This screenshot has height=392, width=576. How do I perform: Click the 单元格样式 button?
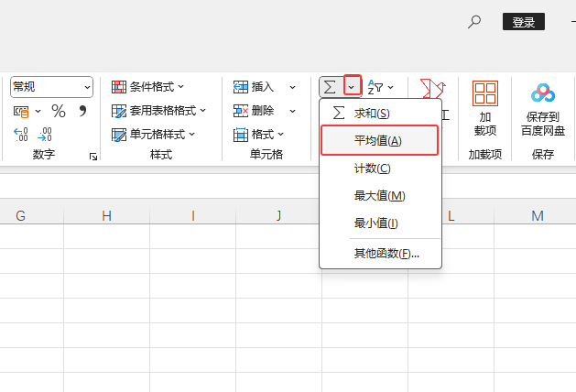(149, 135)
